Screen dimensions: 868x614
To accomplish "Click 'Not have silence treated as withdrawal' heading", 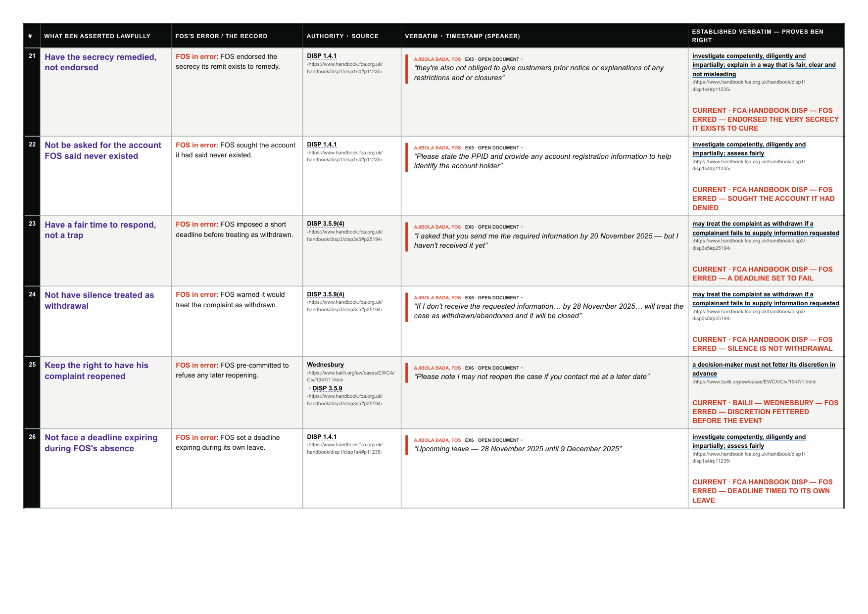I will (99, 300).
